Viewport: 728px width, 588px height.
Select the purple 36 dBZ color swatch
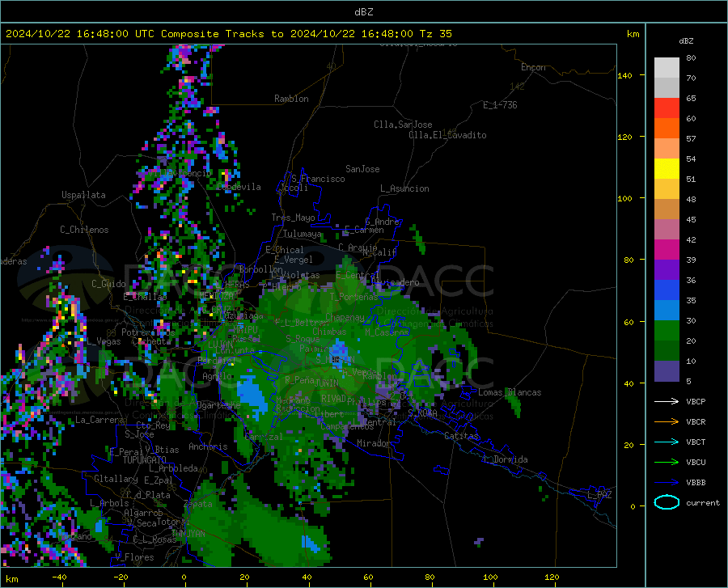click(667, 270)
